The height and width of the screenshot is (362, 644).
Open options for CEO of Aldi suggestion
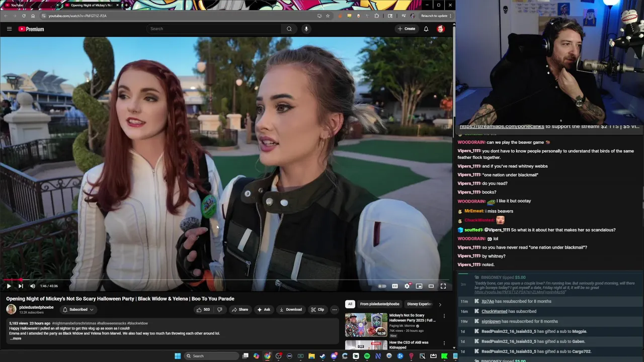pos(444,343)
